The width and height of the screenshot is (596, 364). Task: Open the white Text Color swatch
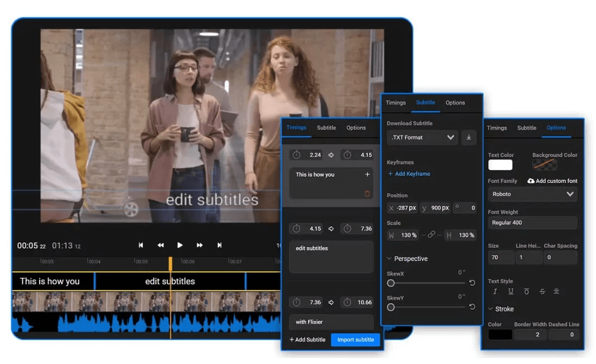[500, 165]
